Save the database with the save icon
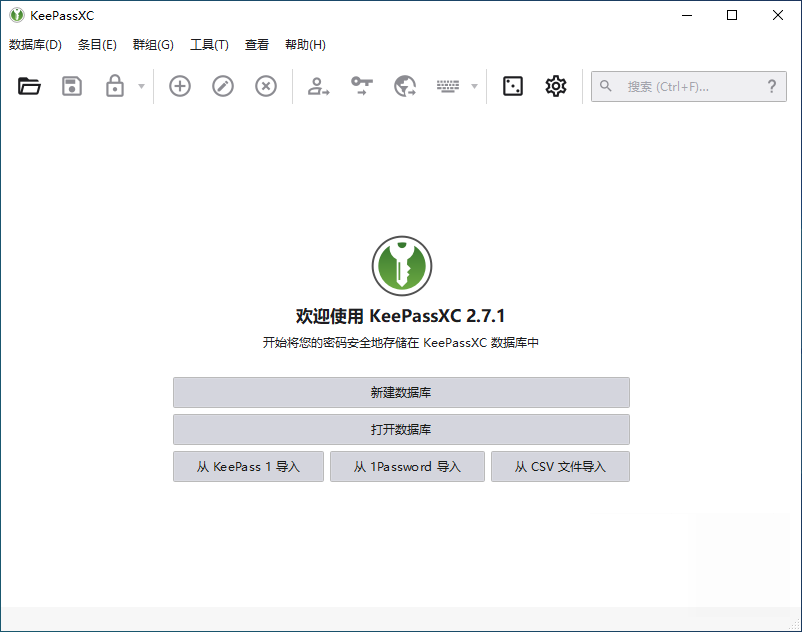This screenshot has height=632, width=802. 71,86
